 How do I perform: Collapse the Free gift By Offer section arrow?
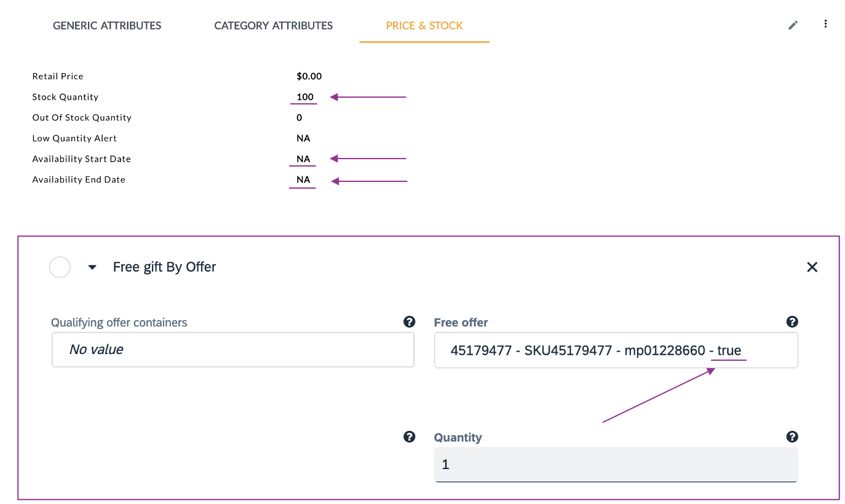tap(92, 267)
